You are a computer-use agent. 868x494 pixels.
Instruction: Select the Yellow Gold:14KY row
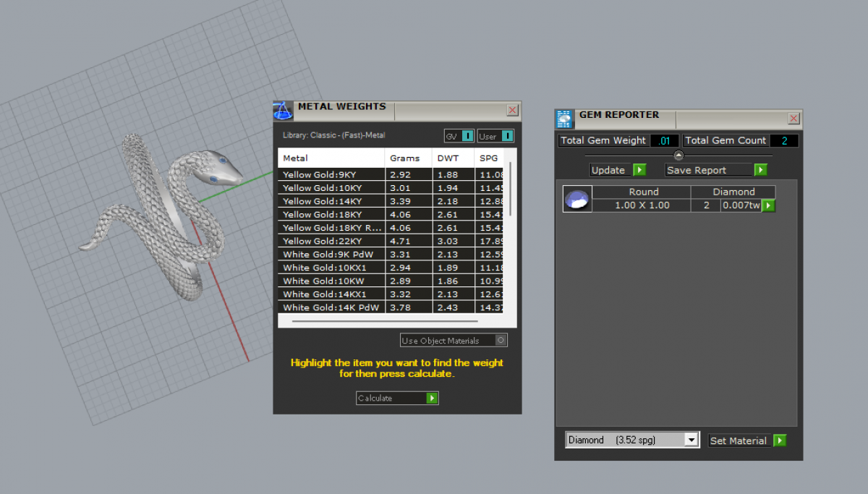pyautogui.click(x=331, y=201)
